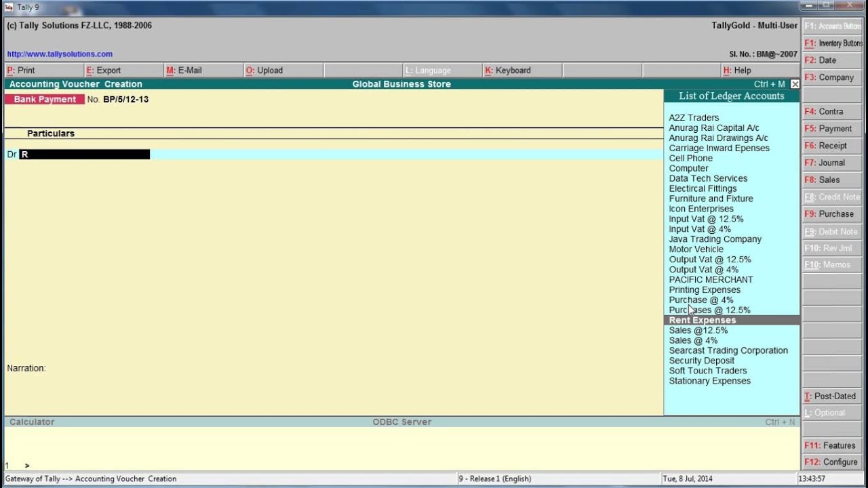Click the date Tue, 8 Jul, 2014
This screenshot has width=868, height=488.
[688, 479]
